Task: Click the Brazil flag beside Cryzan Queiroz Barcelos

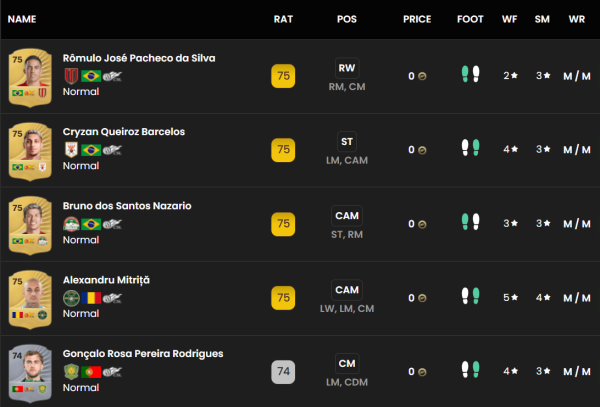Action: [91, 150]
